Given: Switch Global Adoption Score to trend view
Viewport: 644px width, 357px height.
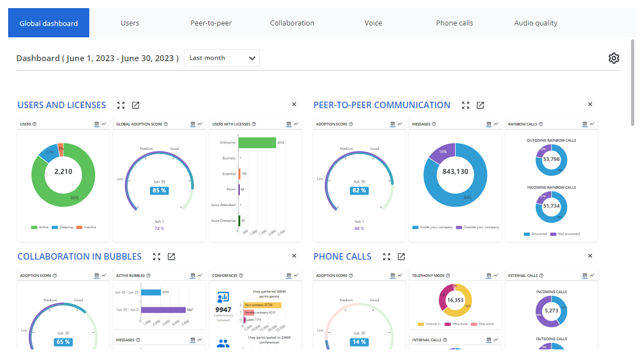Looking at the screenshot, I should tap(200, 124).
